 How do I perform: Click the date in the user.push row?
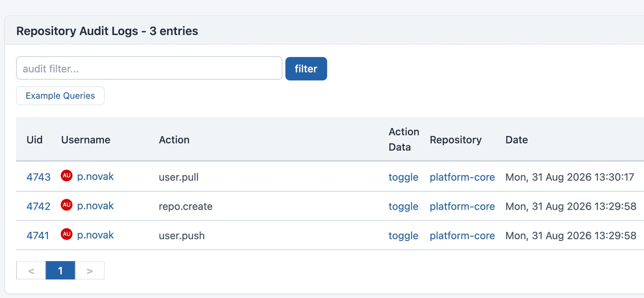pos(571,235)
